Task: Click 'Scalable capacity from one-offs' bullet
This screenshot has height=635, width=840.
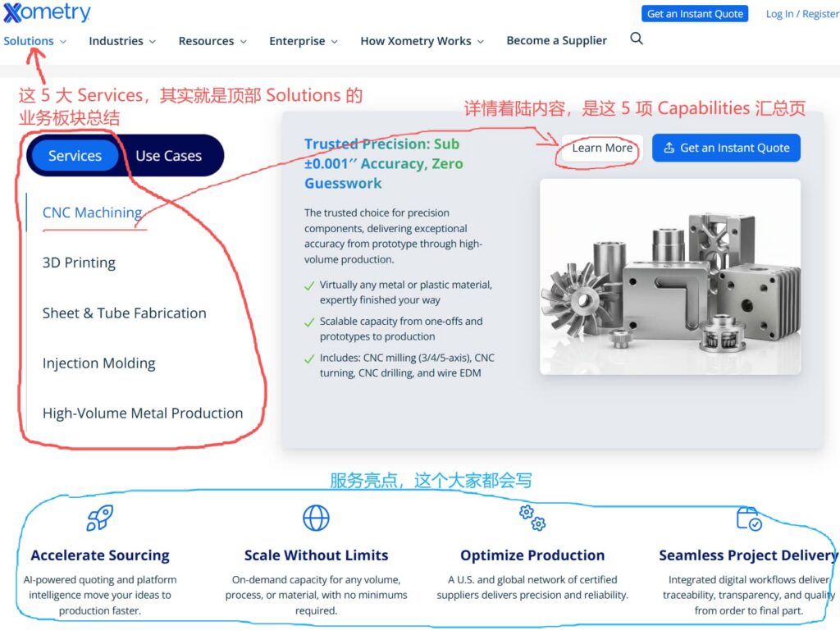Action: pyautogui.click(x=400, y=328)
